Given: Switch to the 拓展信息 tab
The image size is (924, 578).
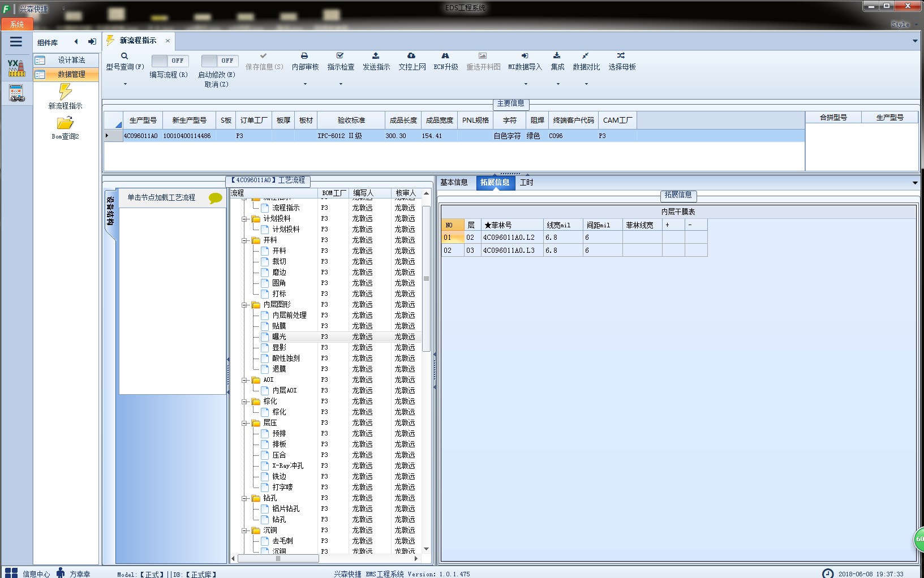Looking at the screenshot, I should click(495, 183).
